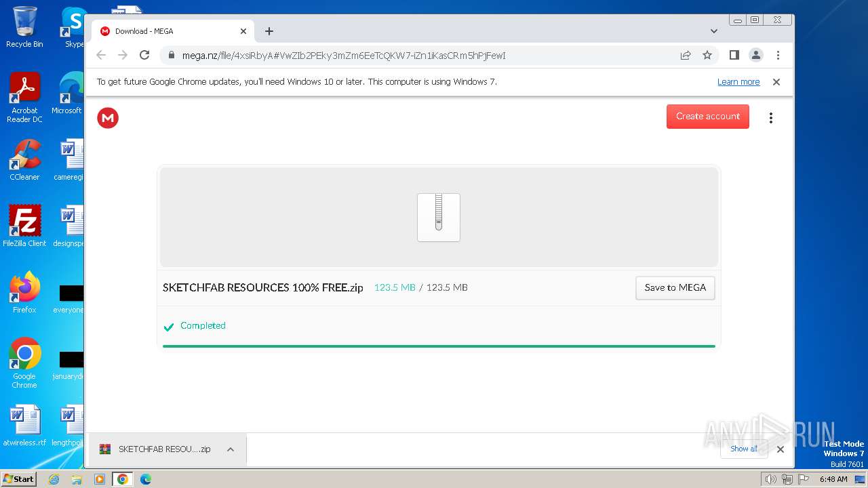
Task: Click Show all downloads button
Action: [x=744, y=449]
